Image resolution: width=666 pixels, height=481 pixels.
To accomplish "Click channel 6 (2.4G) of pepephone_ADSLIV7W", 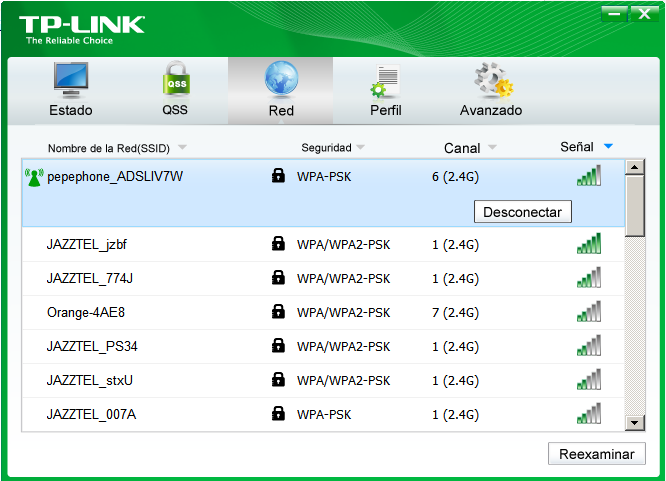I will tap(455, 177).
